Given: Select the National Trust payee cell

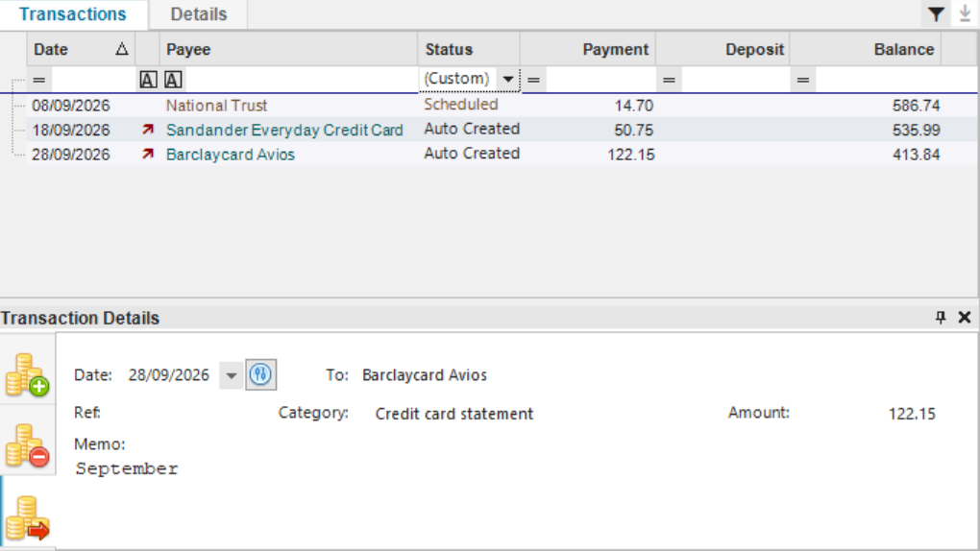Looking at the screenshot, I should click(x=216, y=105).
